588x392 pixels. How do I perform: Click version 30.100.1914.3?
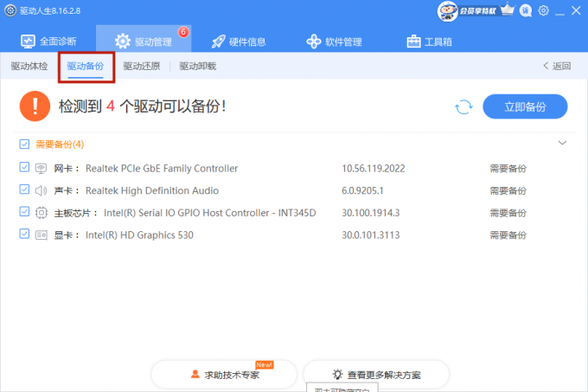(x=370, y=213)
